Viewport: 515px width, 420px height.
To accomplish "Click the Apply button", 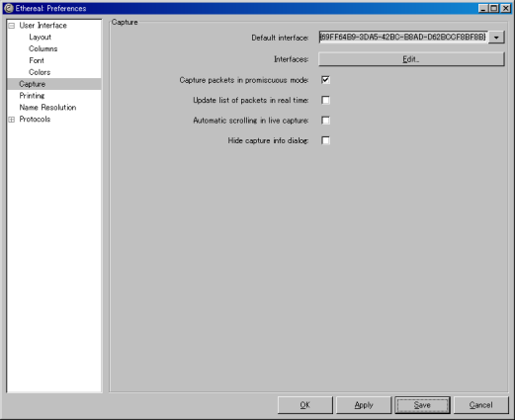I will tap(364, 405).
